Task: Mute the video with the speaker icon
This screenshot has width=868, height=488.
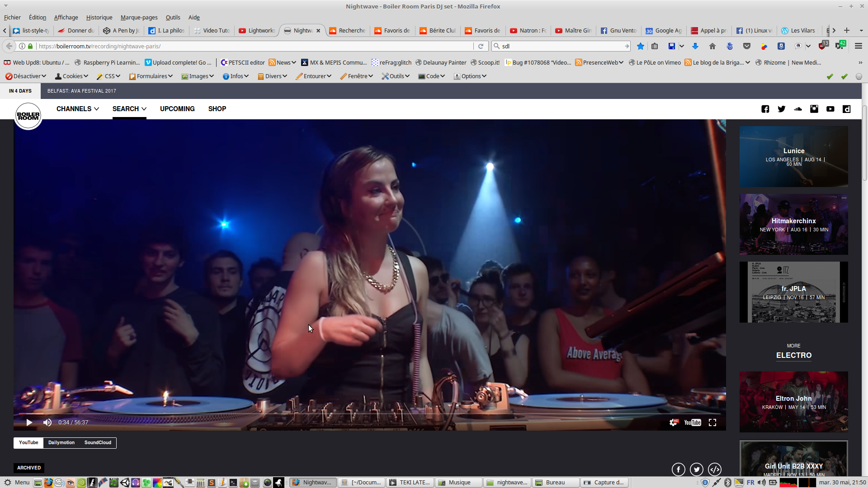Action: click(47, 422)
